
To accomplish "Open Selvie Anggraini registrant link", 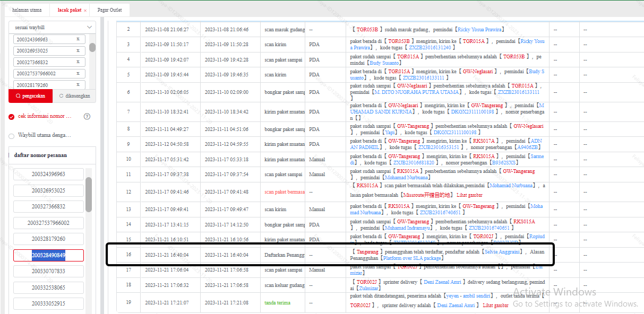I will [503, 251].
